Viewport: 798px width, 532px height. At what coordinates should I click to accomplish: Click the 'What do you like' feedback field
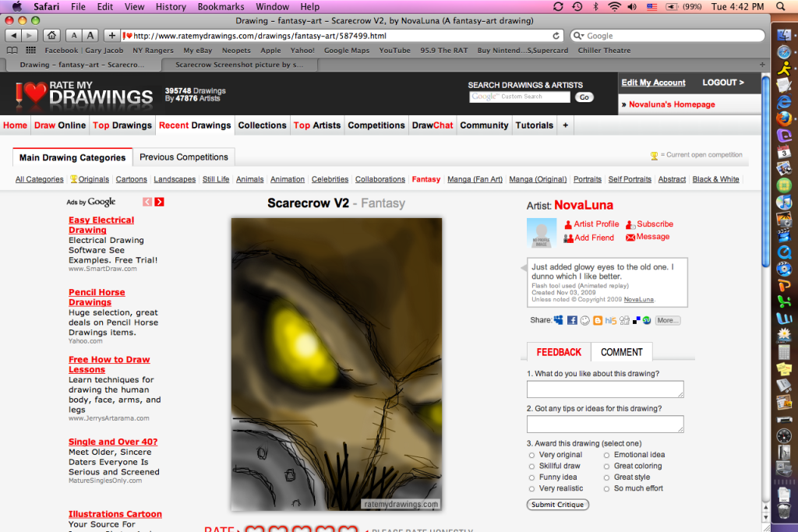click(x=605, y=389)
